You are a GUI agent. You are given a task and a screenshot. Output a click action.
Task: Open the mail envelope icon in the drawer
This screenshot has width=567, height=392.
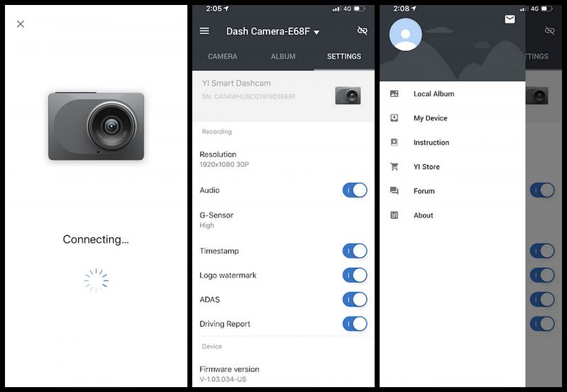pyautogui.click(x=510, y=19)
